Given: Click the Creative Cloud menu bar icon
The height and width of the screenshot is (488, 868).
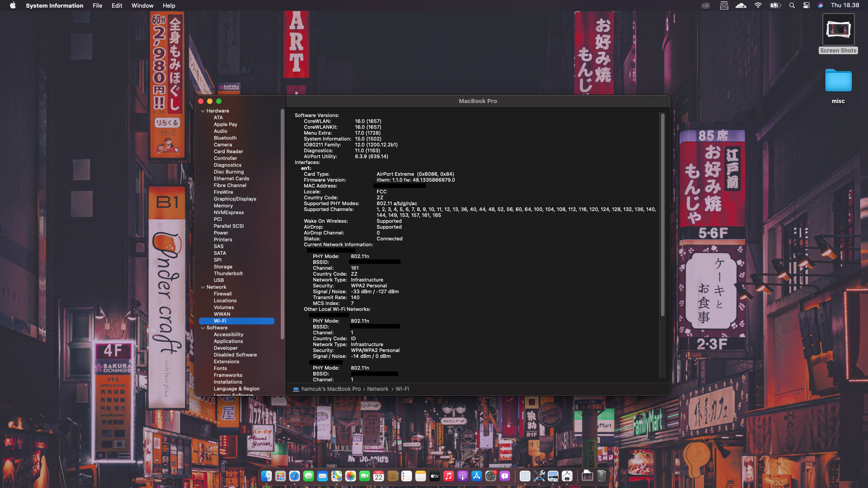Looking at the screenshot, I should click(x=706, y=5).
